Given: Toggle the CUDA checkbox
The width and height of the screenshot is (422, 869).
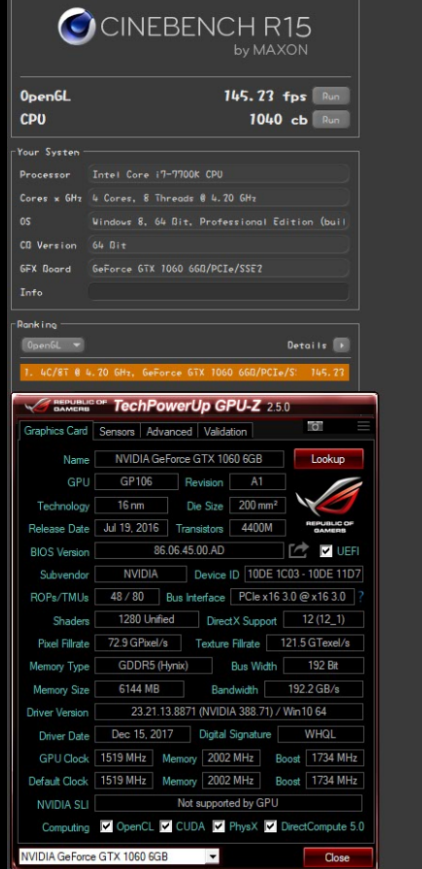Looking at the screenshot, I should tap(166, 826).
